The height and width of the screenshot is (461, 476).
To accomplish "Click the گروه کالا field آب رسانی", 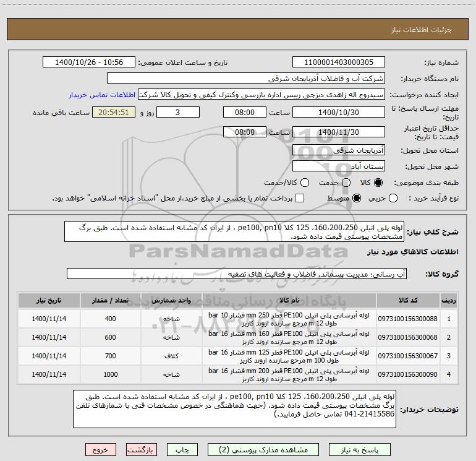I will pyautogui.click(x=237, y=274).
